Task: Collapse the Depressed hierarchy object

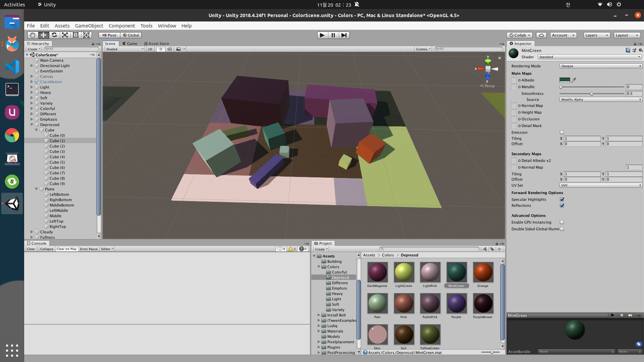Action: coord(32,125)
